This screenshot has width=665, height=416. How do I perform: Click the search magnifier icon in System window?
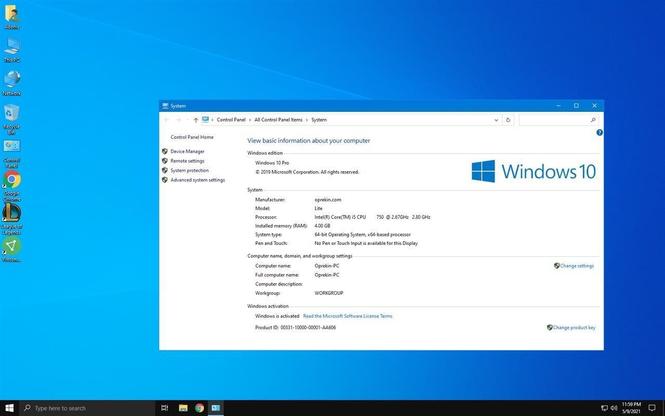593,120
